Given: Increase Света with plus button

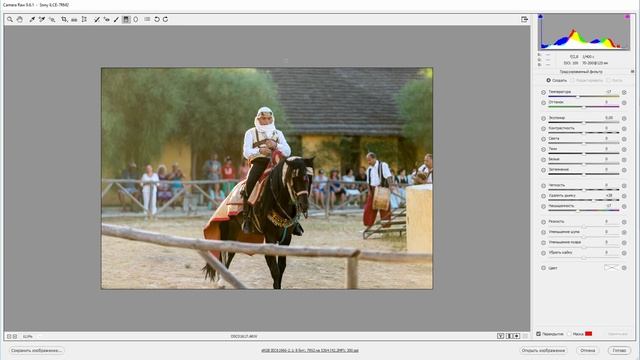Looking at the screenshot, I should pyautogui.click(x=624, y=139).
